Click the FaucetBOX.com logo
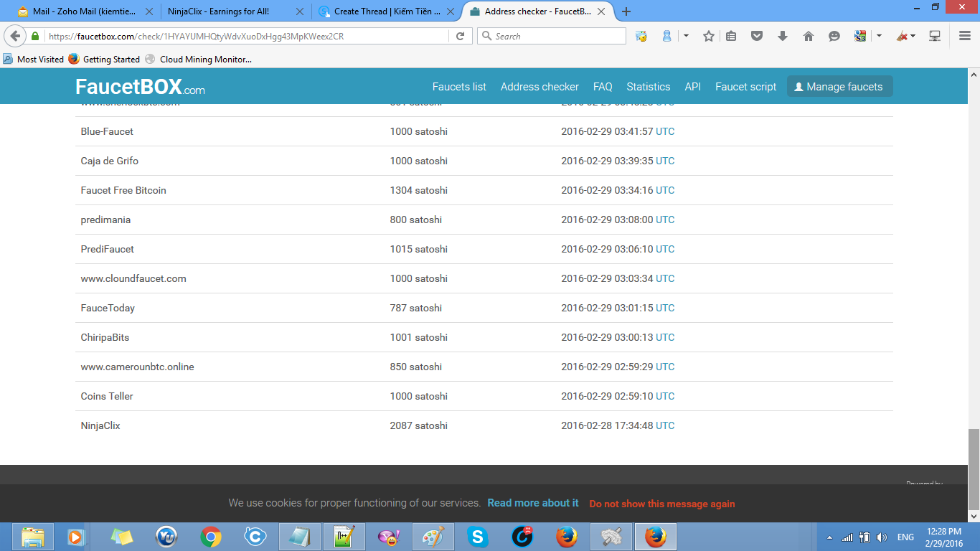 140,87
